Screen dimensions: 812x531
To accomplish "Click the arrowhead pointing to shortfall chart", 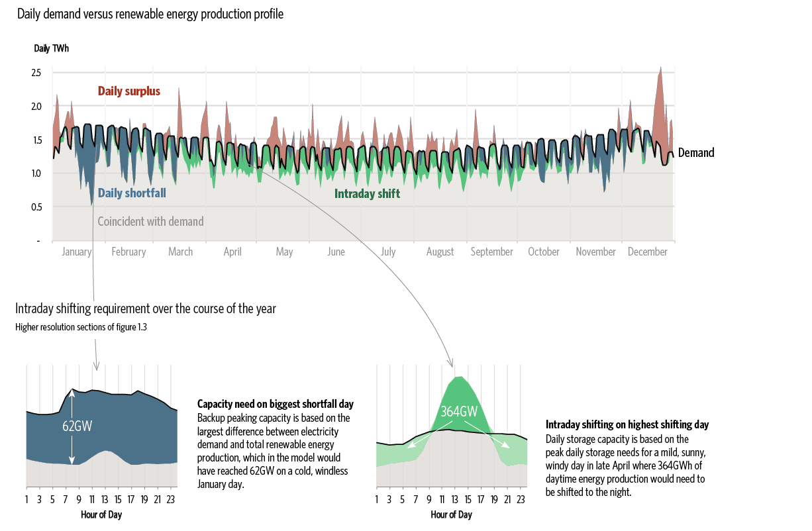I will [97, 366].
